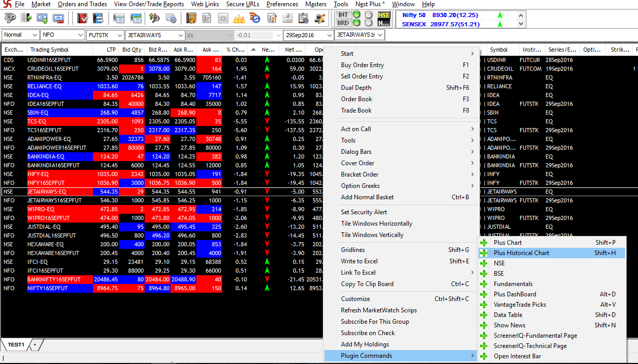This screenshot has height=364, width=638.
Task: Click the keys login icon in toolbar
Action: click(x=10, y=19)
